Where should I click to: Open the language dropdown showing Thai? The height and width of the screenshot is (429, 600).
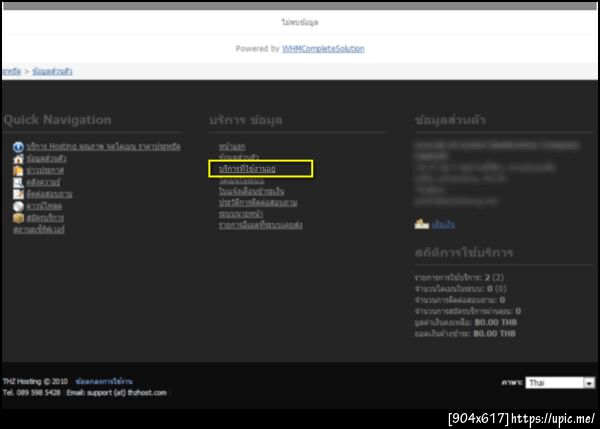[x=560, y=383]
